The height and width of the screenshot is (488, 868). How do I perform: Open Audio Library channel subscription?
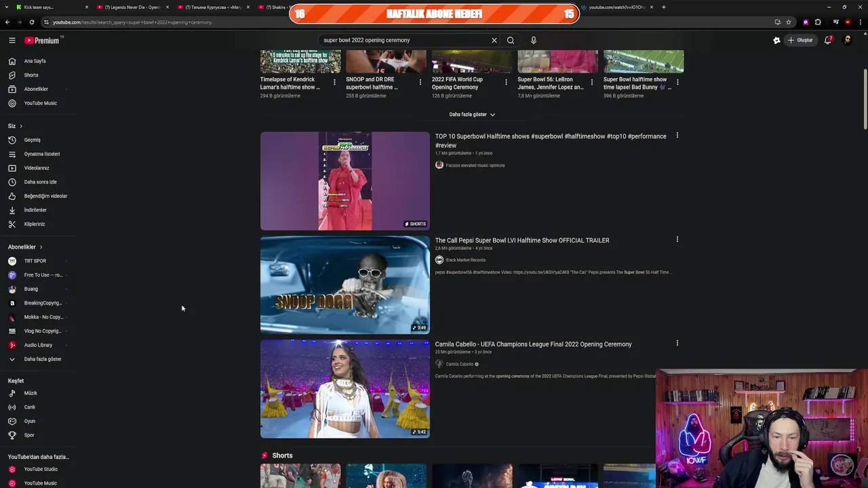(x=37, y=345)
